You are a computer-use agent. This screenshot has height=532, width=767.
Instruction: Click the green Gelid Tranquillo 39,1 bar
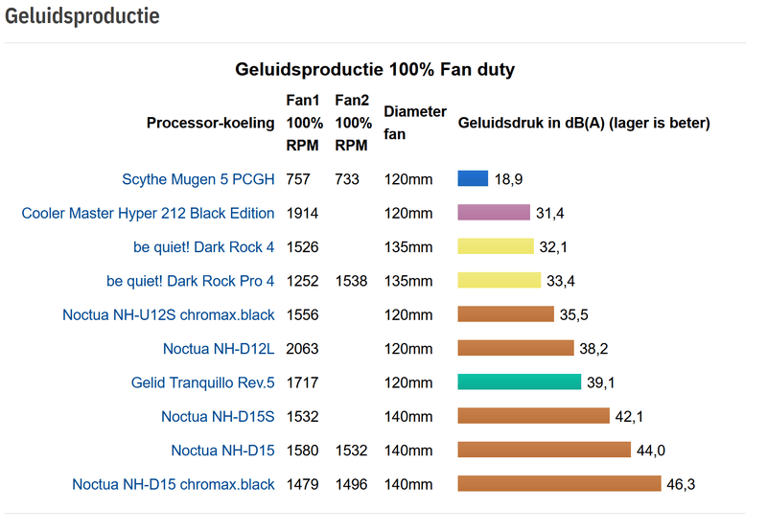point(520,382)
